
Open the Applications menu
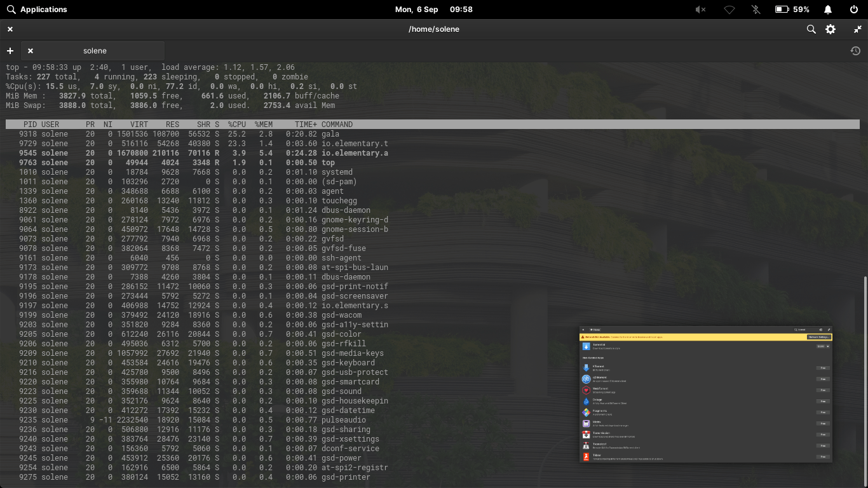click(37, 10)
